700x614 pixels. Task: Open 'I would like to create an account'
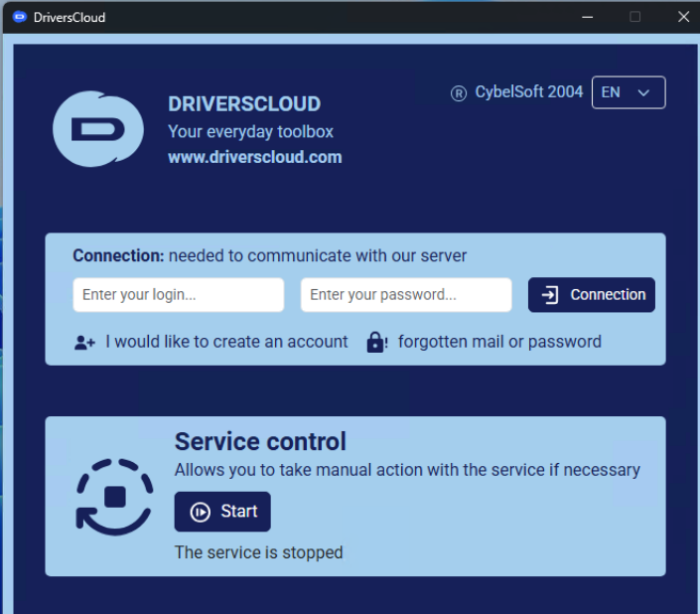226,342
